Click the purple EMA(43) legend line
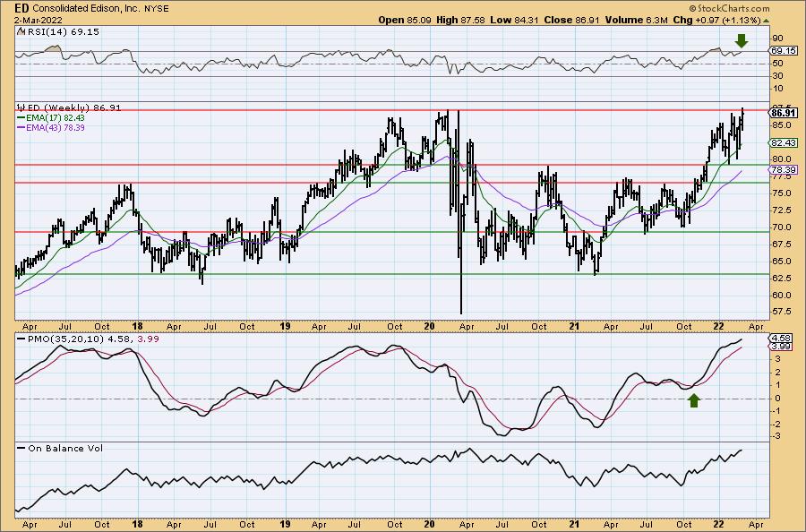Screen dimensions: 806x532 coord(21,127)
